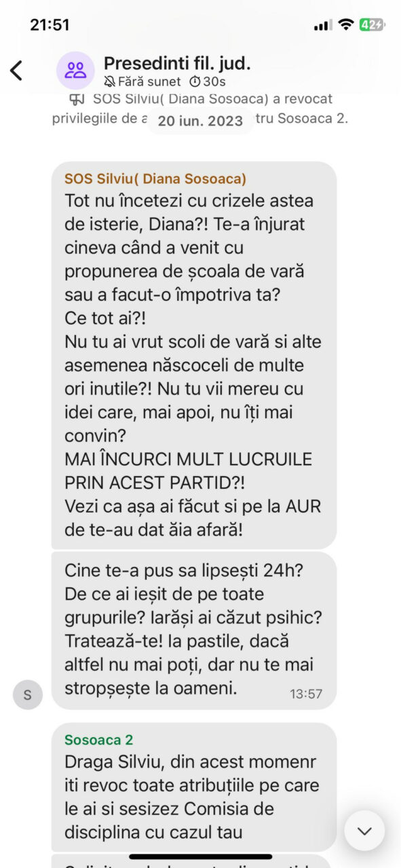Open the group avatar icon
401x868 pixels.
tap(76, 70)
